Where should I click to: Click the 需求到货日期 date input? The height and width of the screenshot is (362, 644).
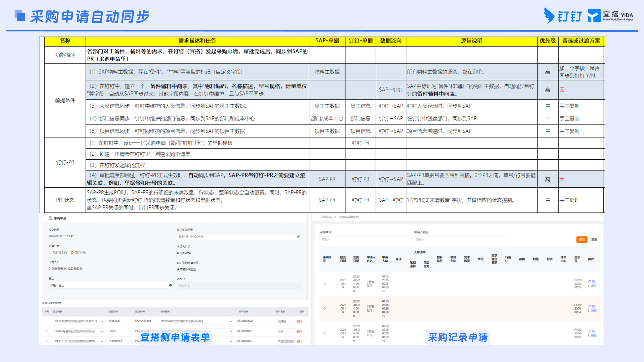239,237
